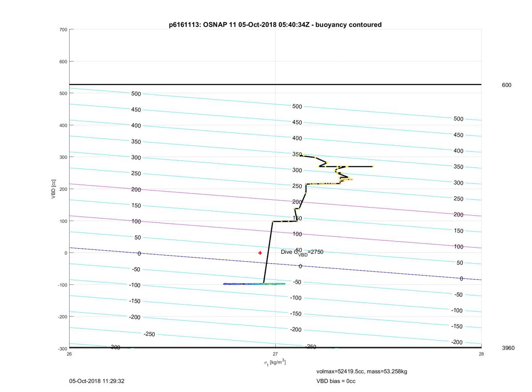
Task: Click x-axis tick label '26'
Action: [69, 354]
